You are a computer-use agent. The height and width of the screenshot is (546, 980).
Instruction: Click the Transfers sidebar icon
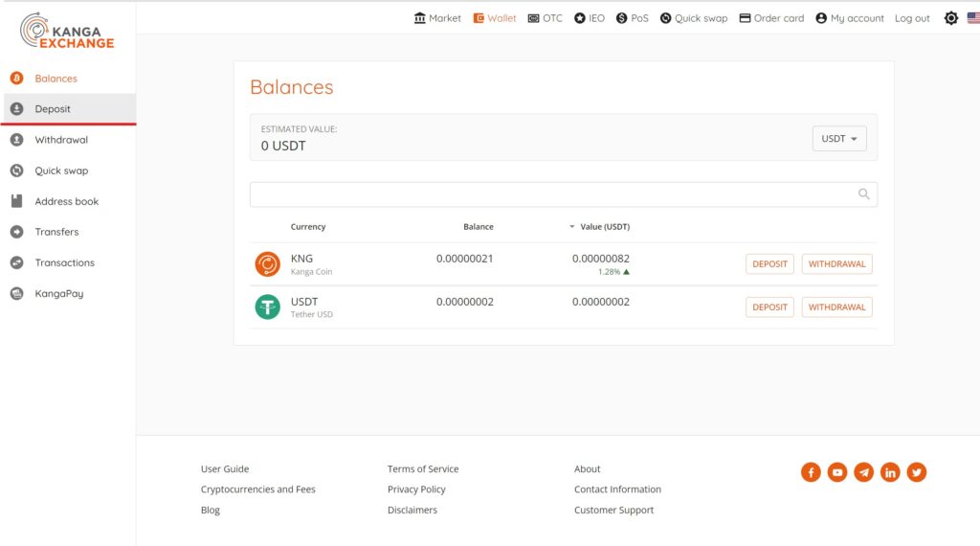tap(17, 232)
